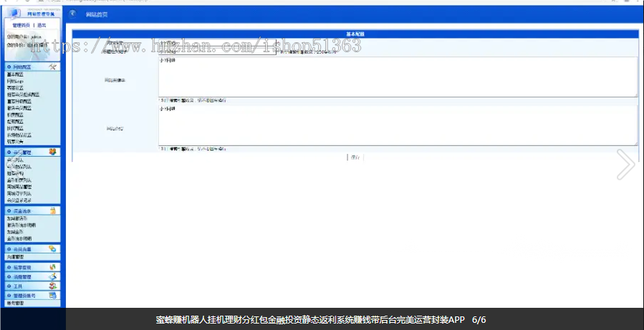Image resolution: width=644 pixels, height=330 pixels.
Task: Collapse the 管理员账号 section via its circle toggle
Action: tap(9, 296)
